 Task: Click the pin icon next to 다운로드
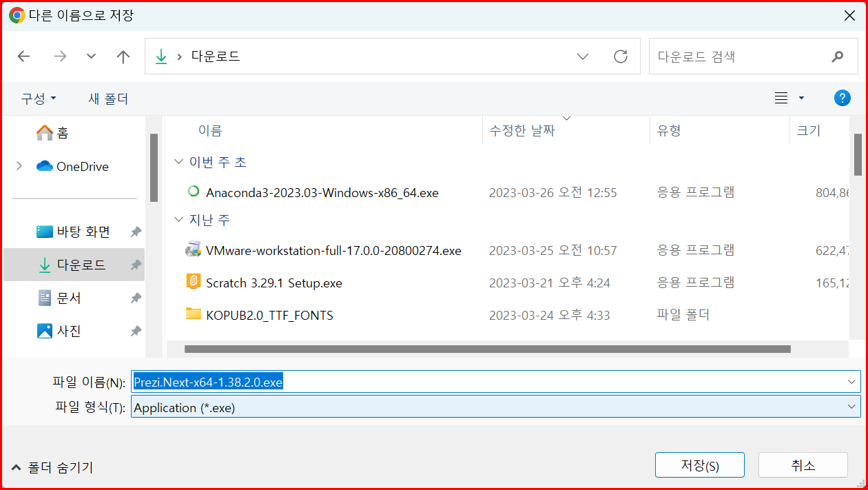(136, 265)
